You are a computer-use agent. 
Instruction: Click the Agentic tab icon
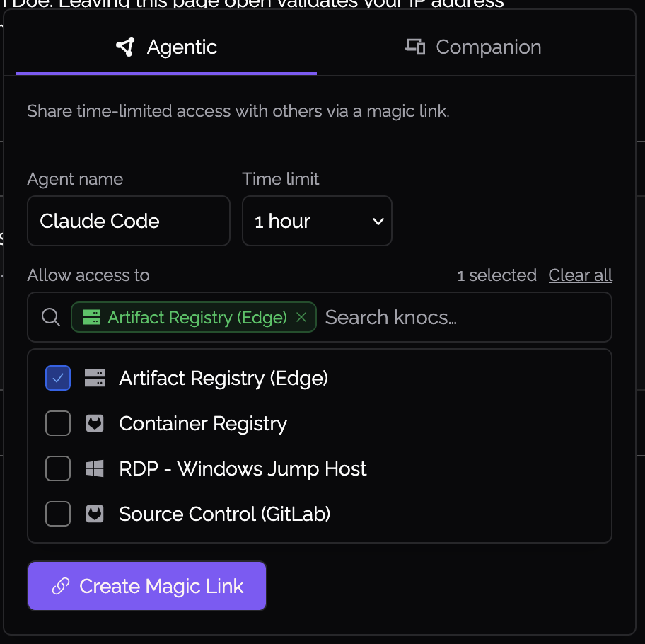[125, 47]
